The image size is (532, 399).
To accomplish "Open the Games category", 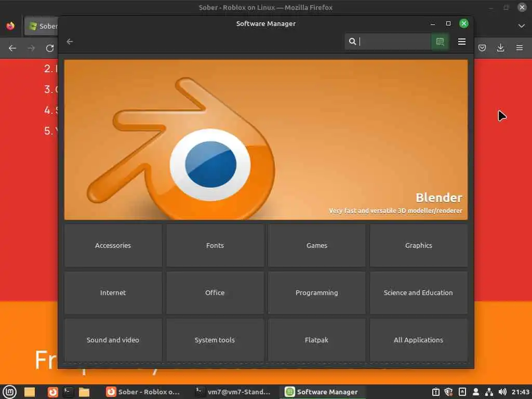I will tap(316, 245).
